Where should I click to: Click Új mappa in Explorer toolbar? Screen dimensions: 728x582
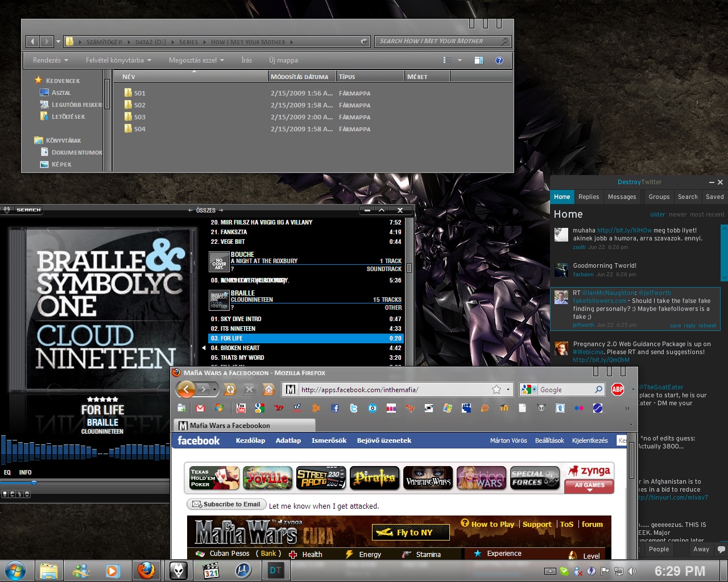click(x=283, y=60)
